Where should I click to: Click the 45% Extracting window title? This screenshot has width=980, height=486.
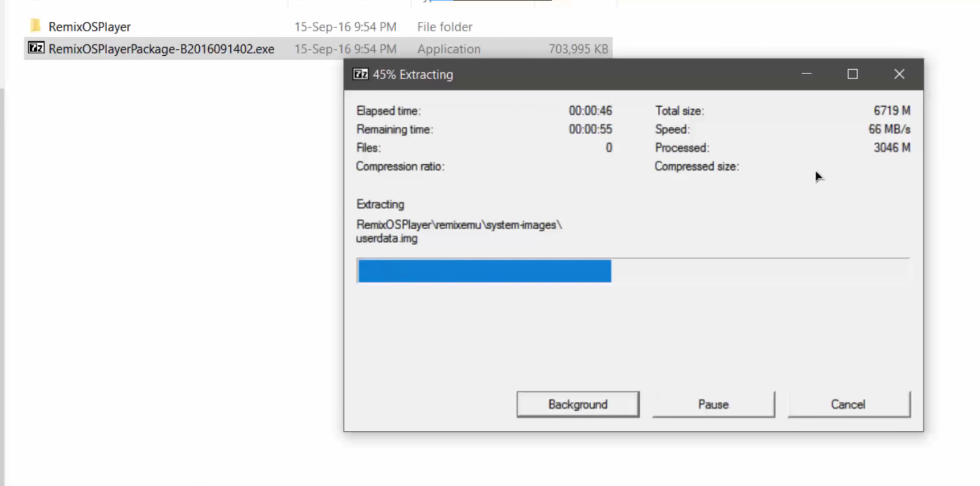413,74
